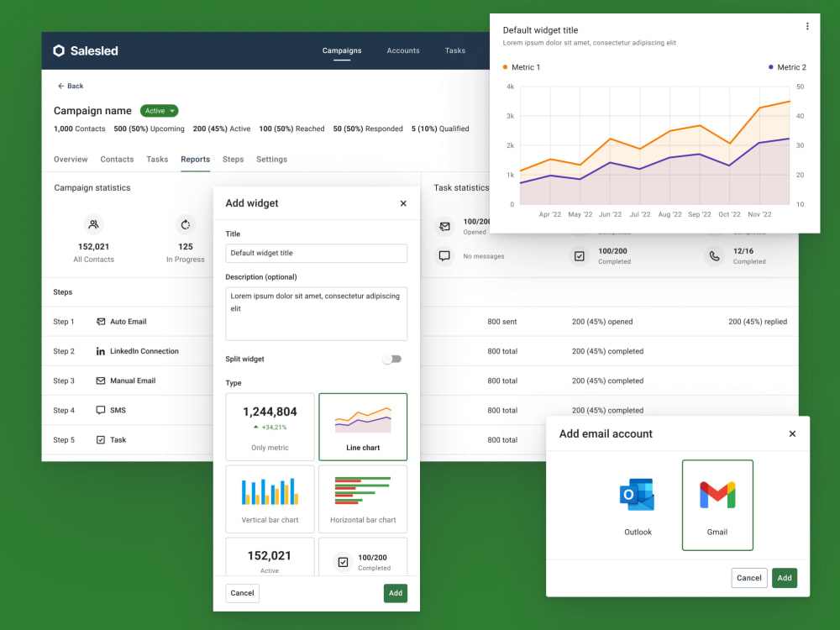Click the 'Campaign statistics' heading
Image resolution: width=840 pixels, height=630 pixels.
coord(92,187)
